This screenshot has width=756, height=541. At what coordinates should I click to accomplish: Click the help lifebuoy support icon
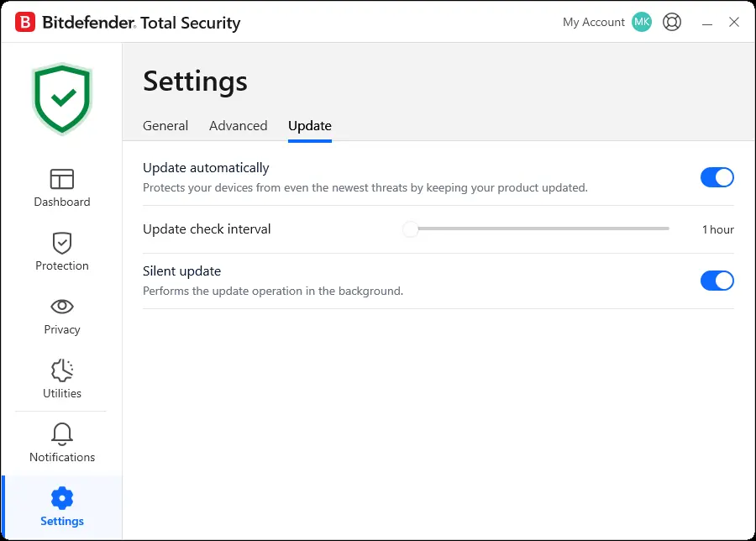coord(672,22)
